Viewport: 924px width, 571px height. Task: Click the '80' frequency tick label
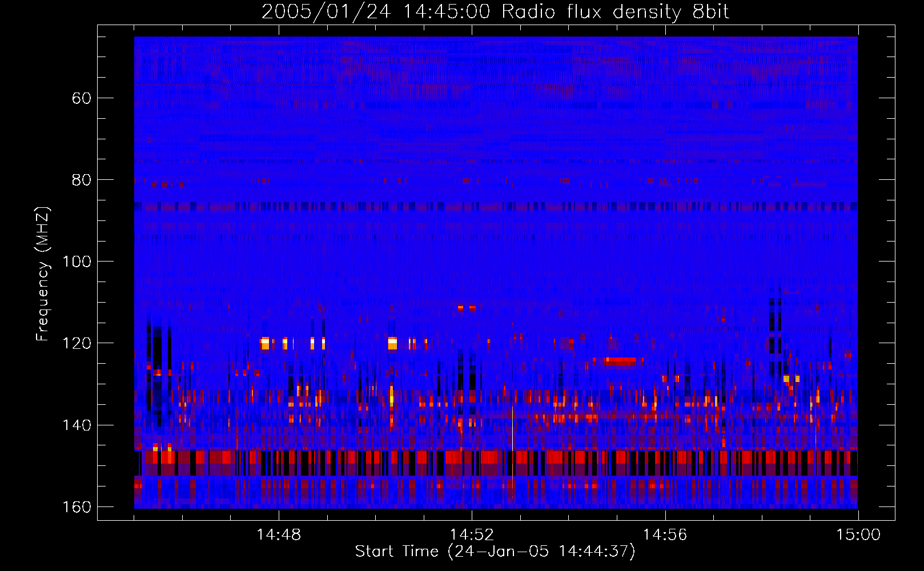pos(82,180)
